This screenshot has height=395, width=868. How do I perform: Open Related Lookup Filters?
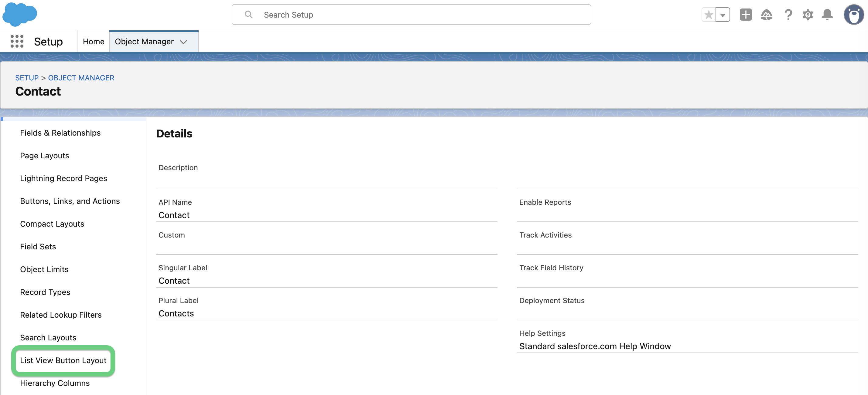pyautogui.click(x=61, y=315)
